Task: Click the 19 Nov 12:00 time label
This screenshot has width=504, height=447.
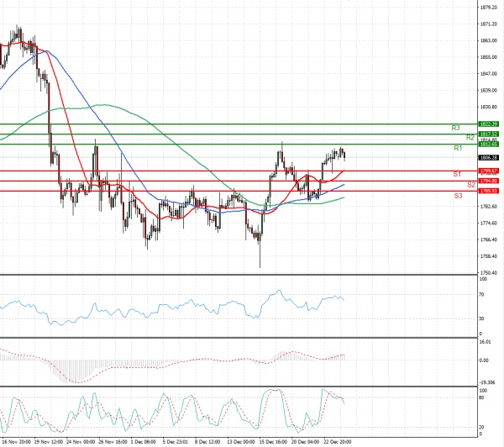Action: click(x=49, y=442)
